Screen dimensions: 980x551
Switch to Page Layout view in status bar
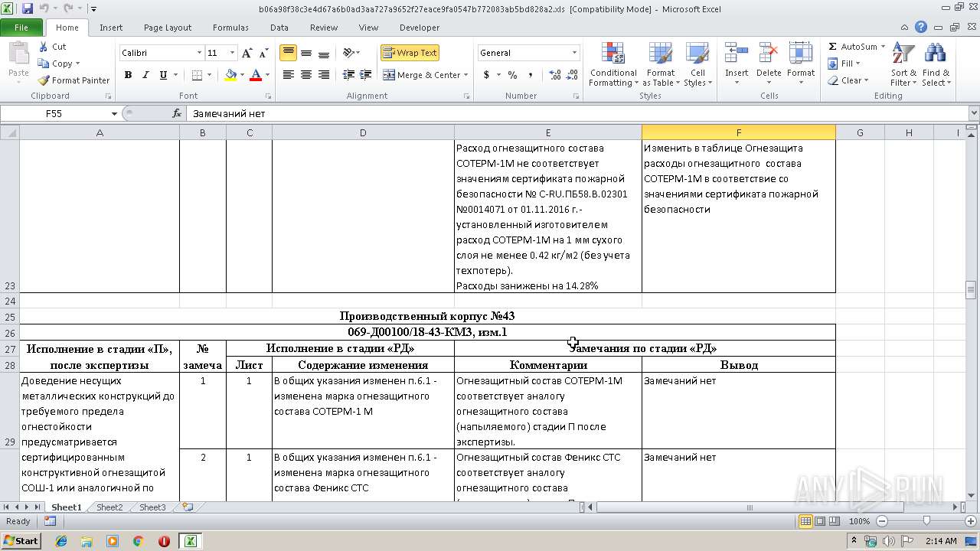(x=820, y=521)
